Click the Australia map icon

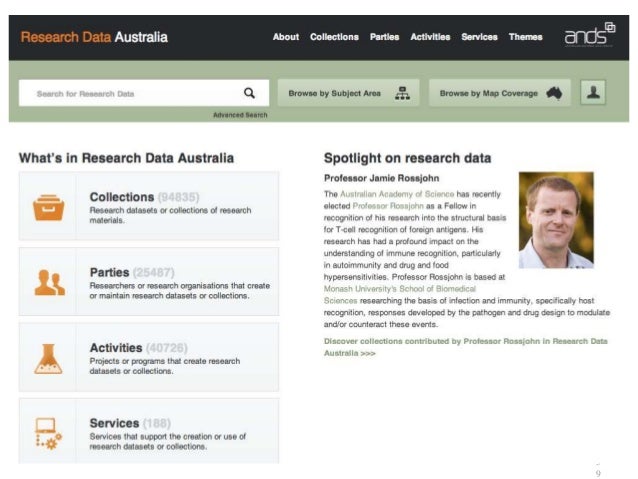[x=554, y=93]
